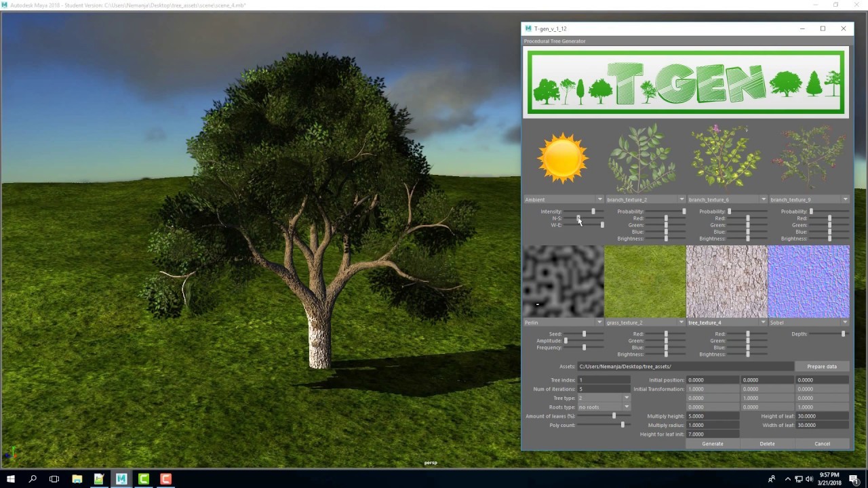The height and width of the screenshot is (488, 868).
Task: Open Maya from the taskbar
Action: (121, 479)
